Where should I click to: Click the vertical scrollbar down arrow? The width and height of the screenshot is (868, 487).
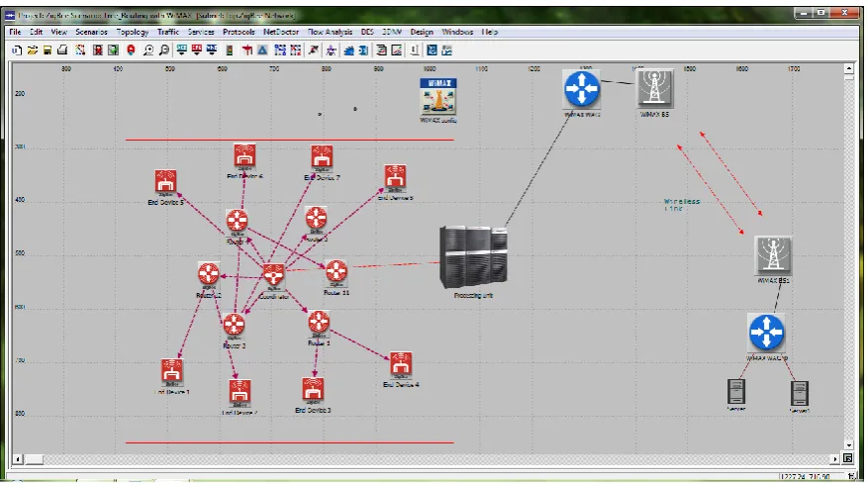point(848,445)
